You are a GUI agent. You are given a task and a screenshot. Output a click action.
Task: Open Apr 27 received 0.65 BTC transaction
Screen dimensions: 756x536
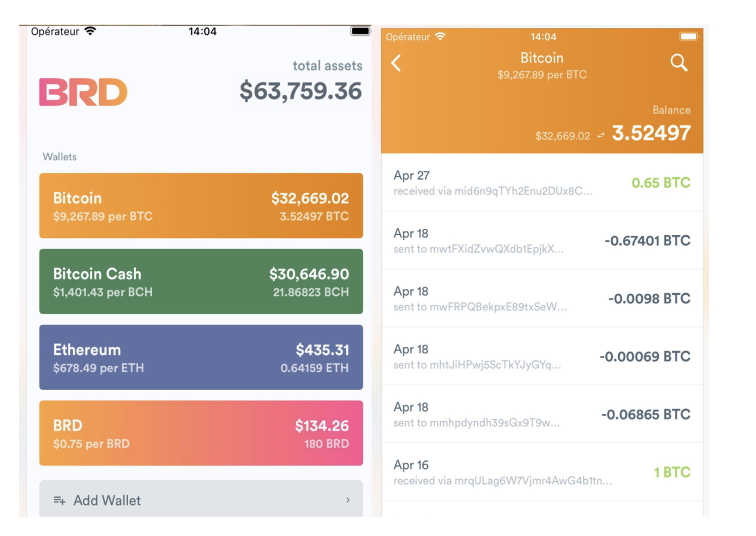[x=542, y=183]
